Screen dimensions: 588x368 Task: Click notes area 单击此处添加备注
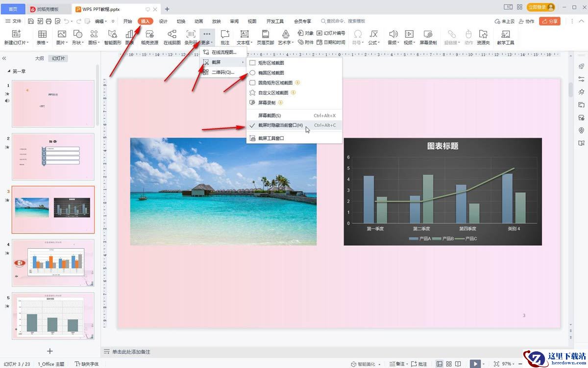tap(131, 352)
